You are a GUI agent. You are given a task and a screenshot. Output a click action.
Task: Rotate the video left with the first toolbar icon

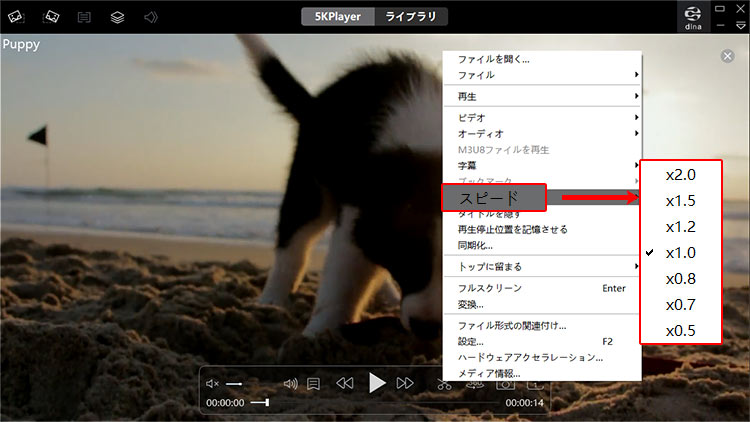pyautogui.click(x=16, y=17)
